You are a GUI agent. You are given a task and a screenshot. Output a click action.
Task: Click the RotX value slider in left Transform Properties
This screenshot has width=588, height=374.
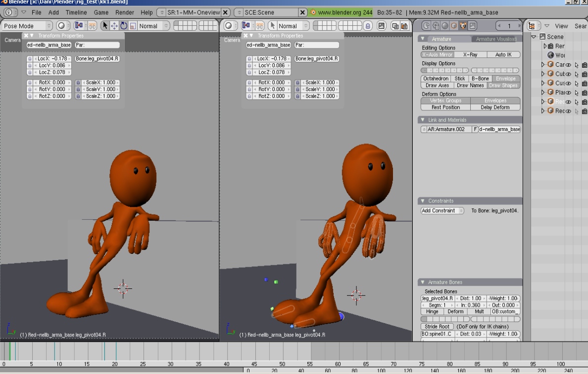point(52,83)
